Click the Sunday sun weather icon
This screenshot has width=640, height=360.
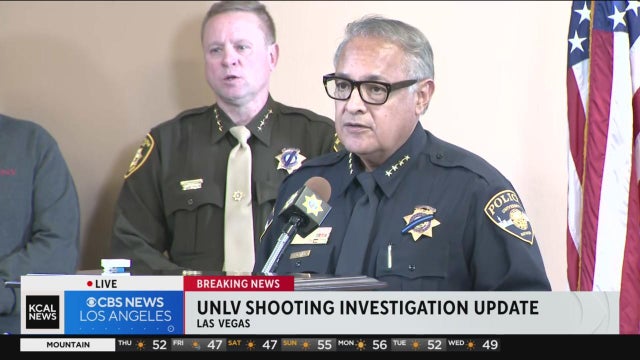pyautogui.click(x=306, y=345)
